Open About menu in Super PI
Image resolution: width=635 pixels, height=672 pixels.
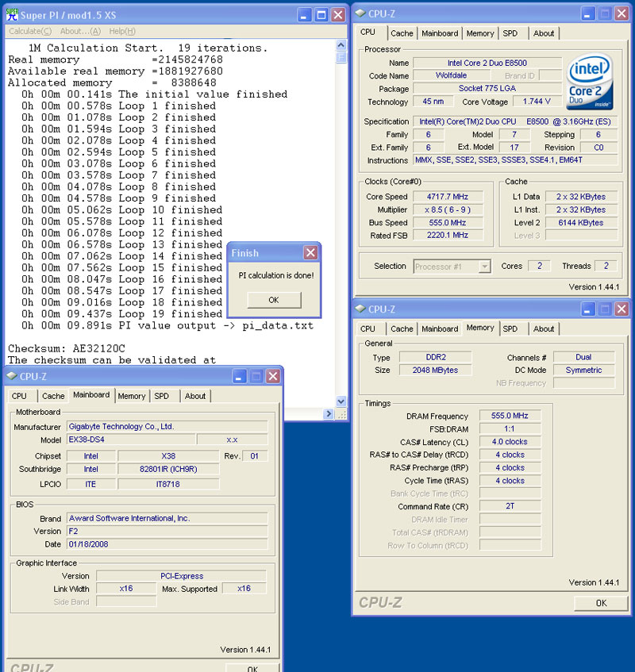click(80, 31)
